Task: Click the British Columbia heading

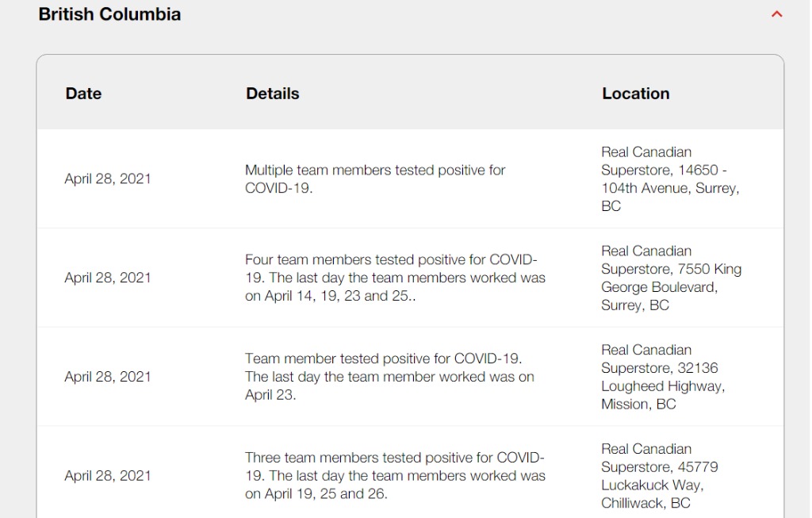Action: click(x=109, y=14)
